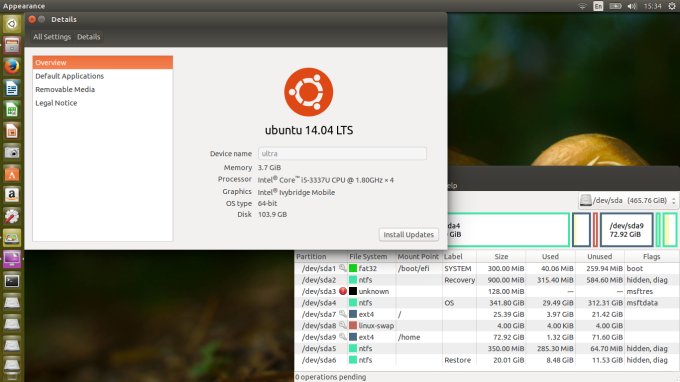The width and height of the screenshot is (680, 382).
Task: Click the /home mount point cell
Action: (x=409, y=337)
